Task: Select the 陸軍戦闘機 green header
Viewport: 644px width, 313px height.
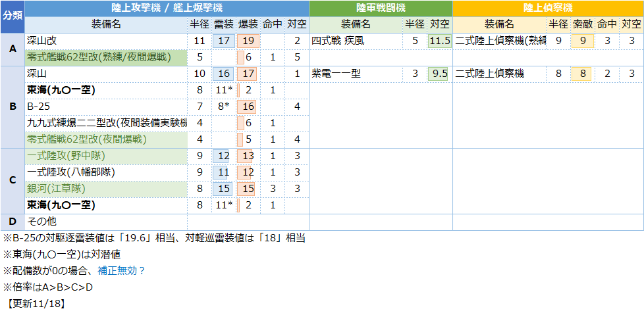Action: (x=381, y=9)
